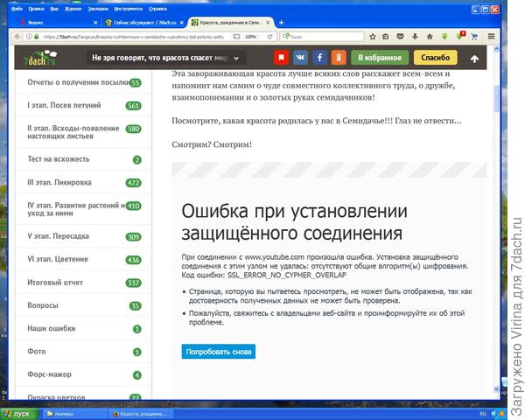Open the Инструменты menu
This screenshot has height=420, width=525.
[x=129, y=9]
